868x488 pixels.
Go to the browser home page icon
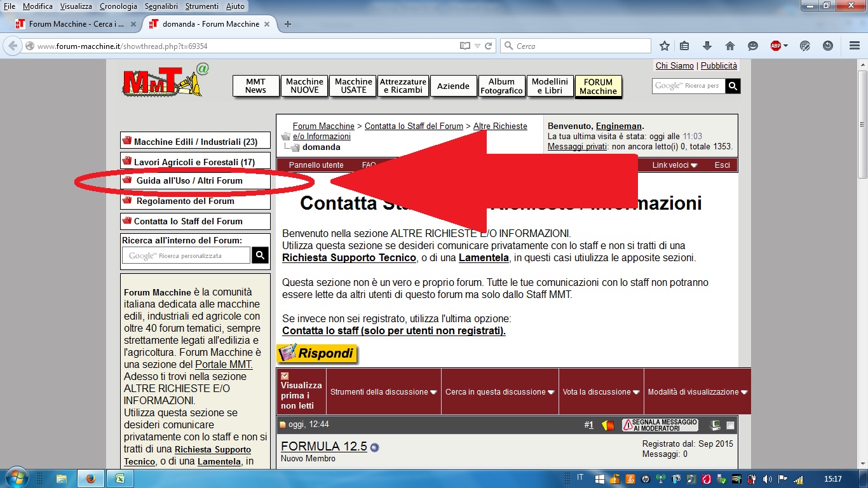[x=729, y=46]
